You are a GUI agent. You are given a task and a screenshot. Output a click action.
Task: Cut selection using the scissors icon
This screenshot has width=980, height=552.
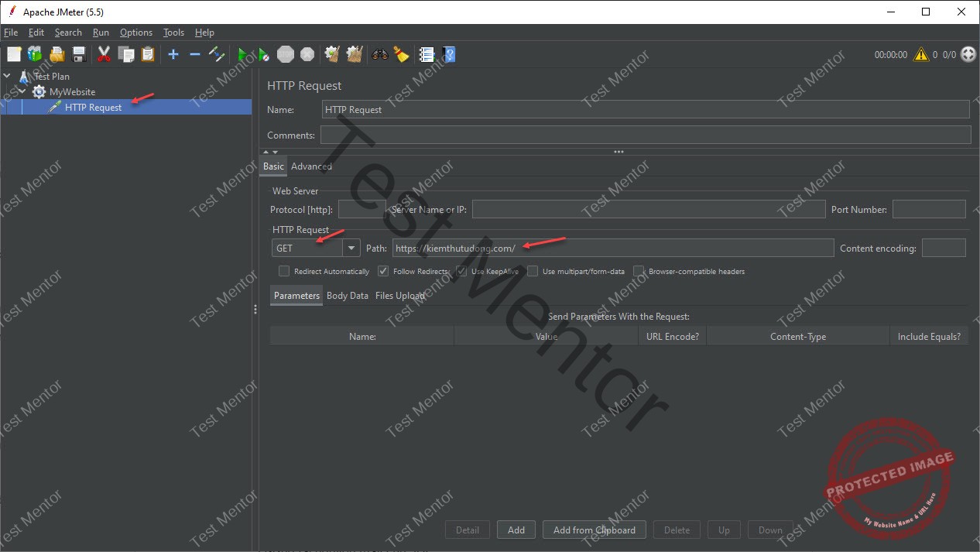[104, 54]
